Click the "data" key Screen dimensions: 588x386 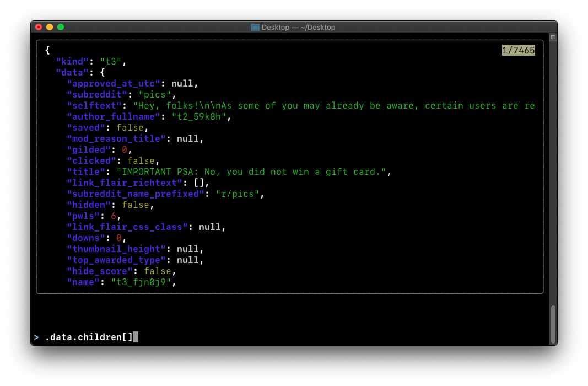(x=72, y=72)
